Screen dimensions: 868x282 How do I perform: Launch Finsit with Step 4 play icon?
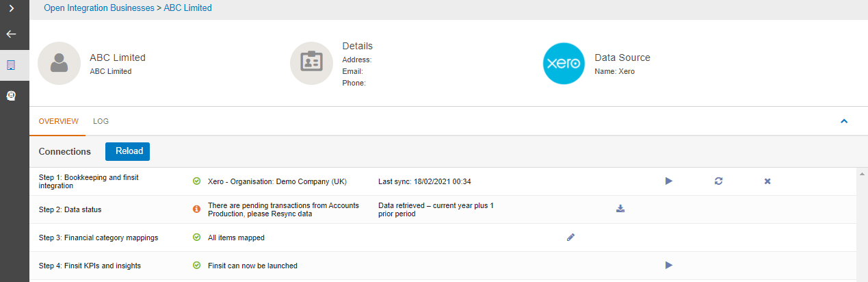pyautogui.click(x=669, y=265)
